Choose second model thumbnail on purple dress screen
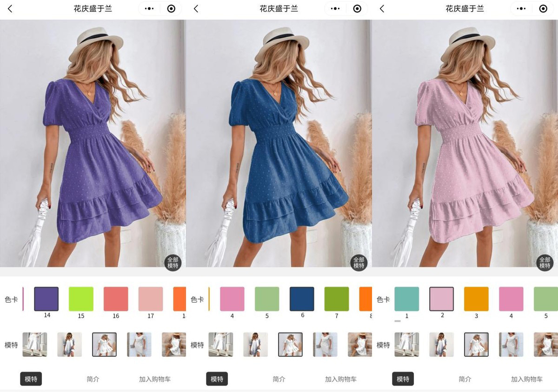 [70, 345]
